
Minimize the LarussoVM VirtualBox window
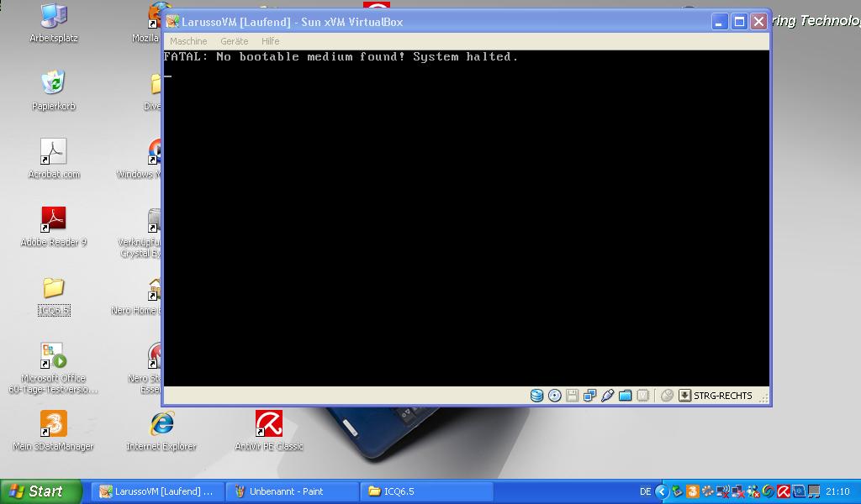coord(720,22)
